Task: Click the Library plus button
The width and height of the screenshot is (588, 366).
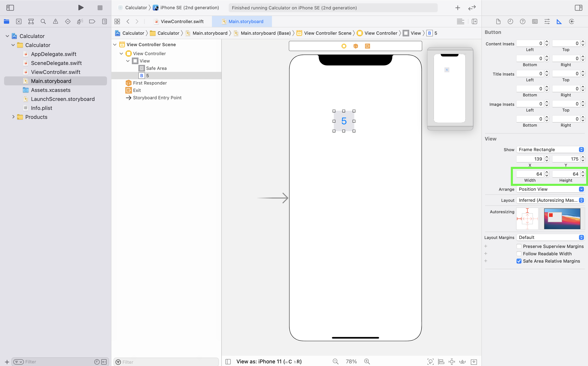Action: coord(457,8)
